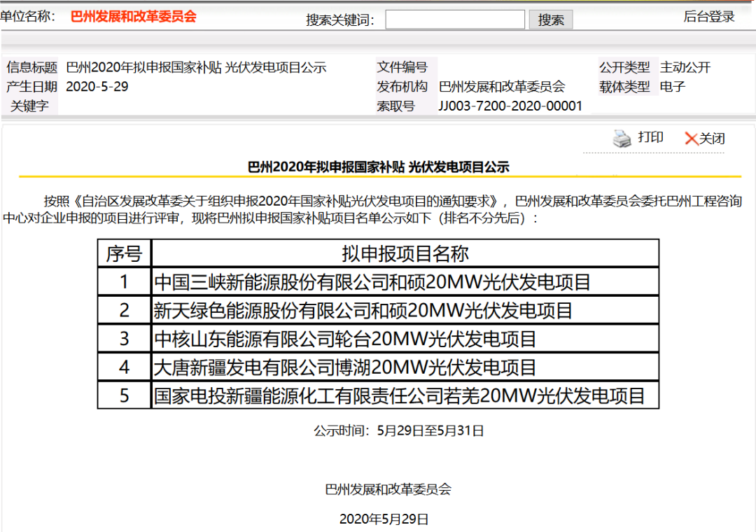This screenshot has width=756, height=532.
Task: Click the 电子 carrier type value
Action: click(x=673, y=87)
